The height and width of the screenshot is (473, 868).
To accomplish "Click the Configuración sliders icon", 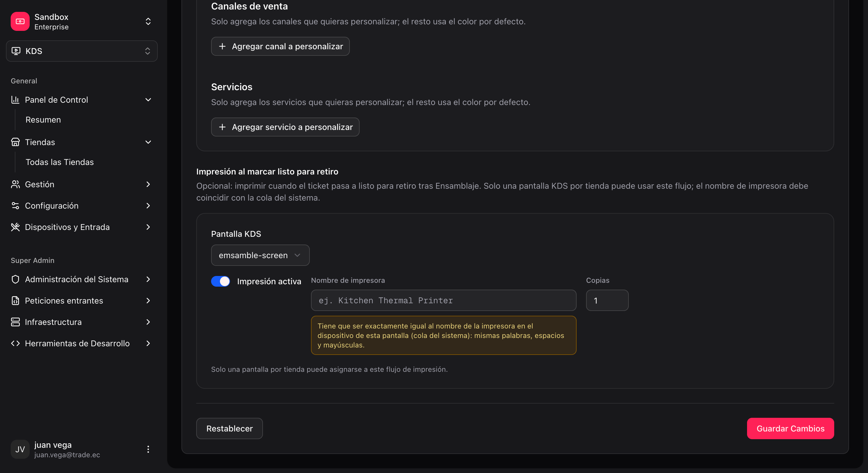I will (15, 205).
